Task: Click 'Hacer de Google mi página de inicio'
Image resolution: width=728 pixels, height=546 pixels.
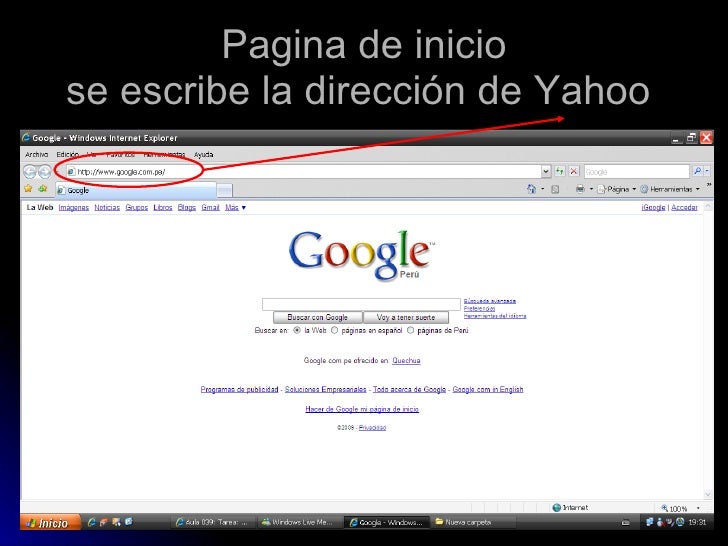Action: point(362,409)
